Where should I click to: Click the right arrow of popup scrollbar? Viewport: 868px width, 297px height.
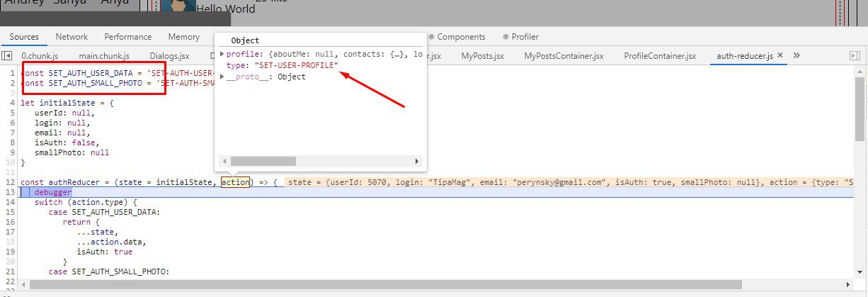[x=418, y=161]
